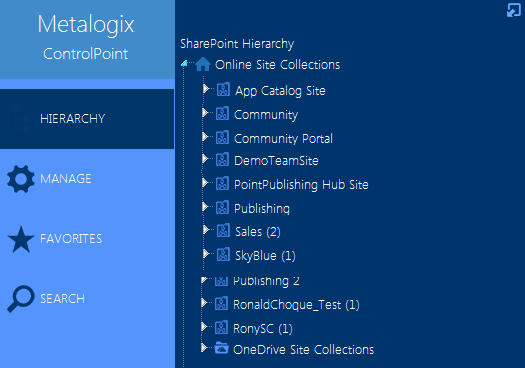Expand PointPublishing Hub Site node
The image size is (525, 368).
205,183
